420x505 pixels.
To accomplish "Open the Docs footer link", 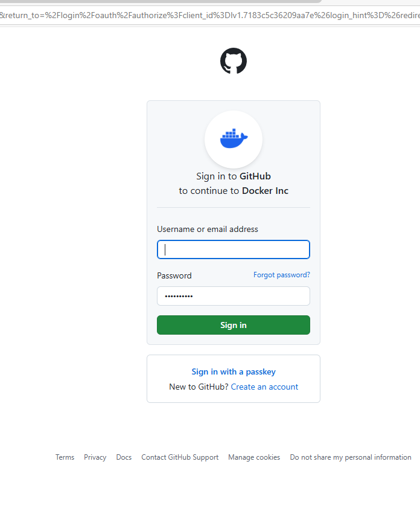I will click(124, 457).
